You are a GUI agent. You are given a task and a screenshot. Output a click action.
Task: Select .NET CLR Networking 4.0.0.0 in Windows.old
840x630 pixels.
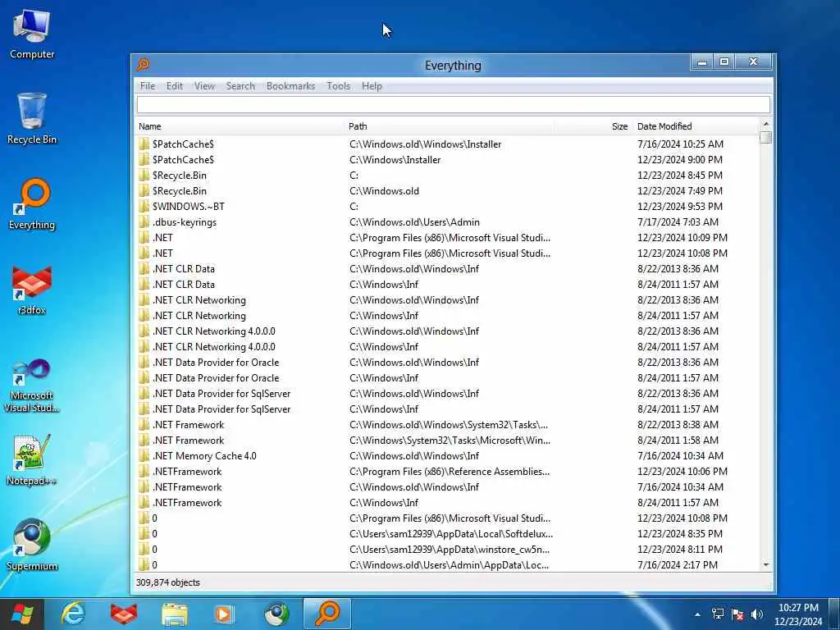point(448,331)
